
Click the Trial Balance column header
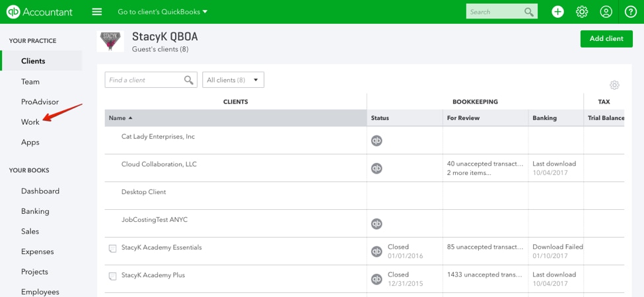[606, 117]
